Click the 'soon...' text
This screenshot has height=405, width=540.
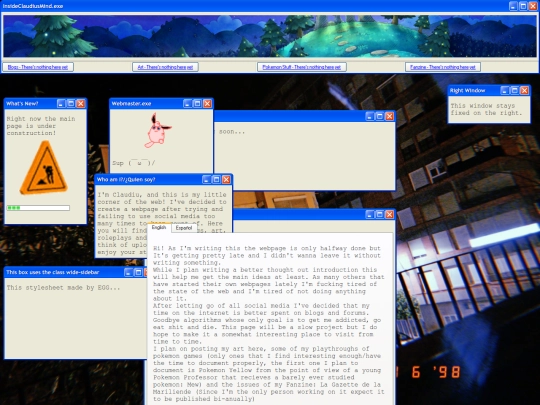point(232,132)
